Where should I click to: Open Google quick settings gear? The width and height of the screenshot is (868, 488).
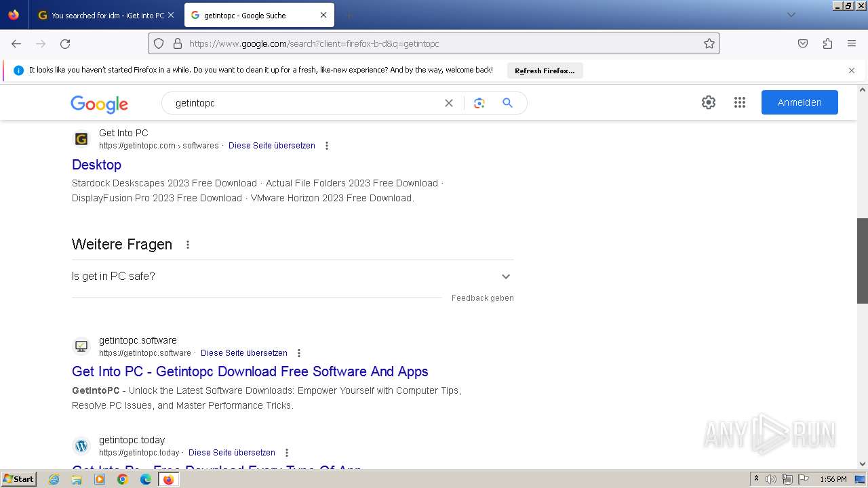click(709, 102)
